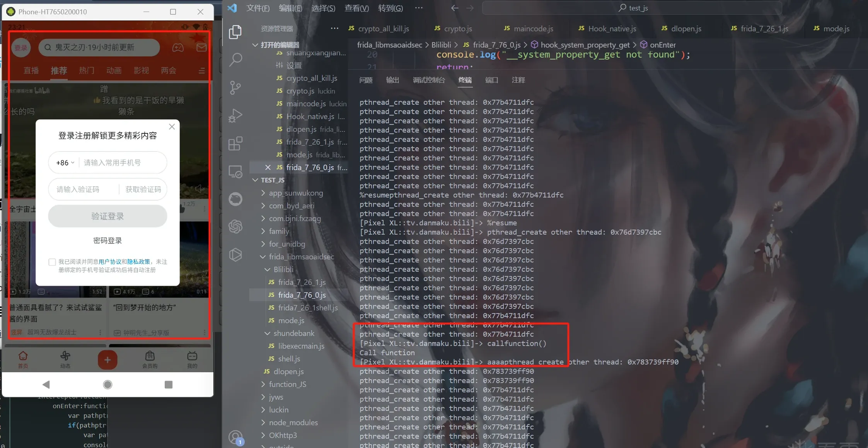Click the 获取验证码 button
The image size is (868, 448).
[143, 189]
